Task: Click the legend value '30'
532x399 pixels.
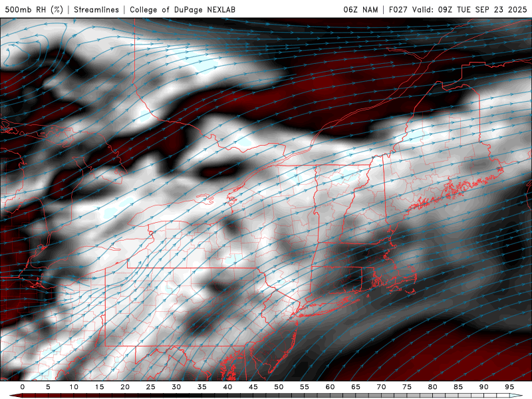Action: tap(176, 387)
